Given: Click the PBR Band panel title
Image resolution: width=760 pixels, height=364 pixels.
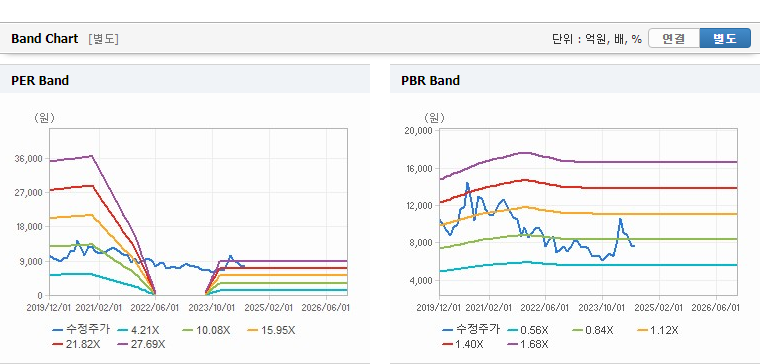Looking at the screenshot, I should 430,80.
